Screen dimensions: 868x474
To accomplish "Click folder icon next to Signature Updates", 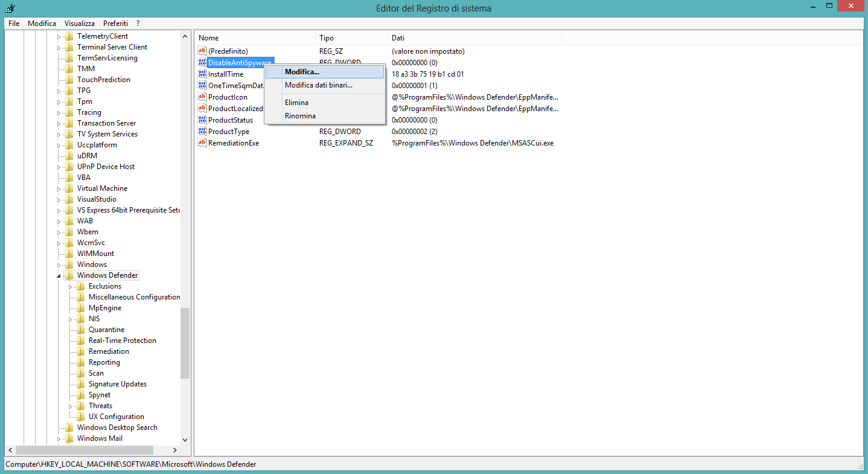I will (x=81, y=384).
